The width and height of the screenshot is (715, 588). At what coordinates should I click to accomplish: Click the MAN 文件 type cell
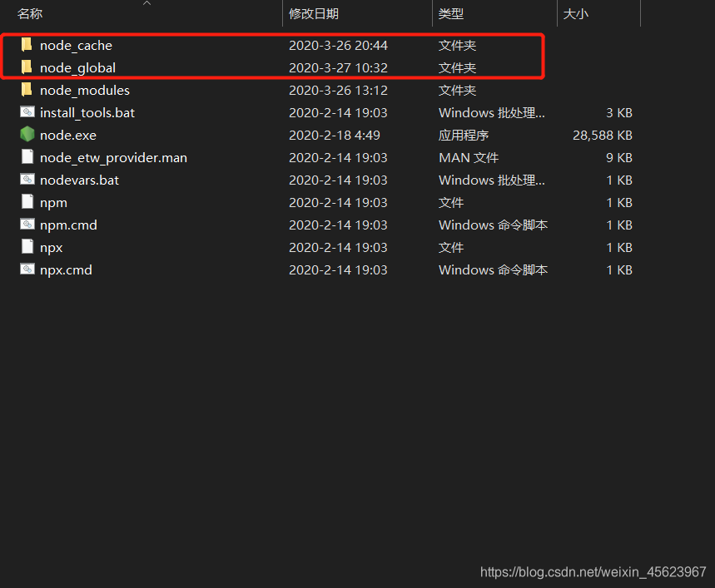pyautogui.click(x=469, y=157)
